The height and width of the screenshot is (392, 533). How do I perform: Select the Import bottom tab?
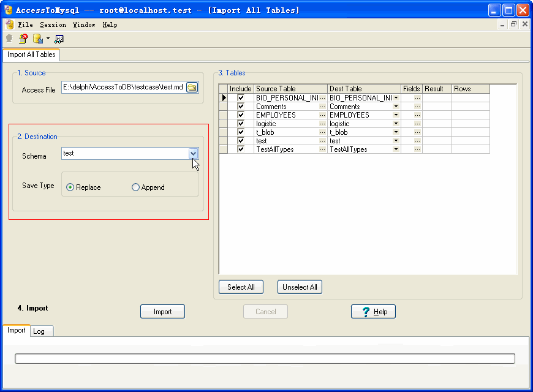[17, 331]
